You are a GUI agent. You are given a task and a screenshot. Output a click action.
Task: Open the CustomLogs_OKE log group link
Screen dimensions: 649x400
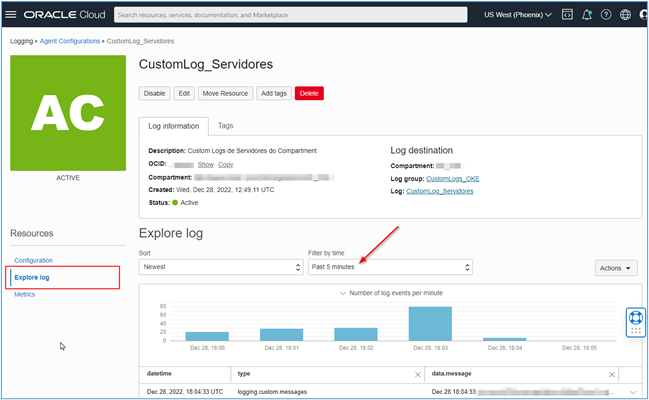coord(453,178)
